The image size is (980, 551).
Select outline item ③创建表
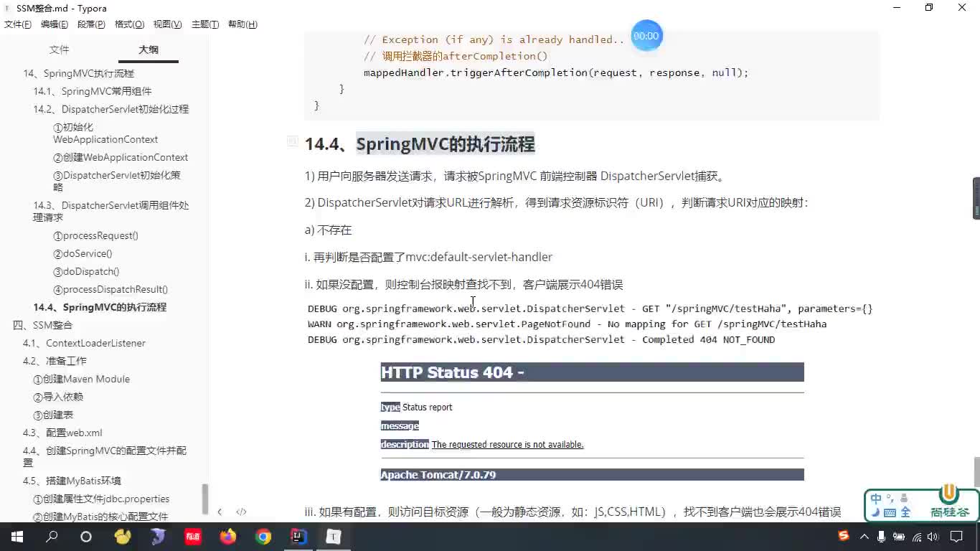click(x=53, y=415)
